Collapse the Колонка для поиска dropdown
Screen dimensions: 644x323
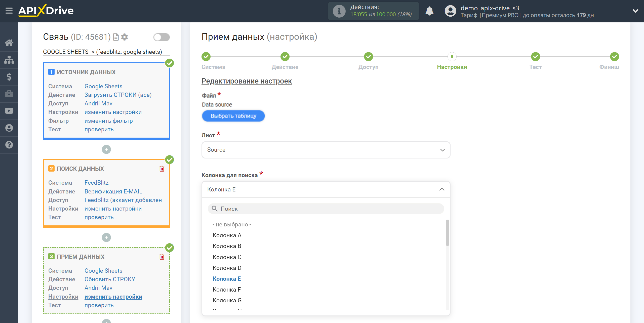pos(326,189)
